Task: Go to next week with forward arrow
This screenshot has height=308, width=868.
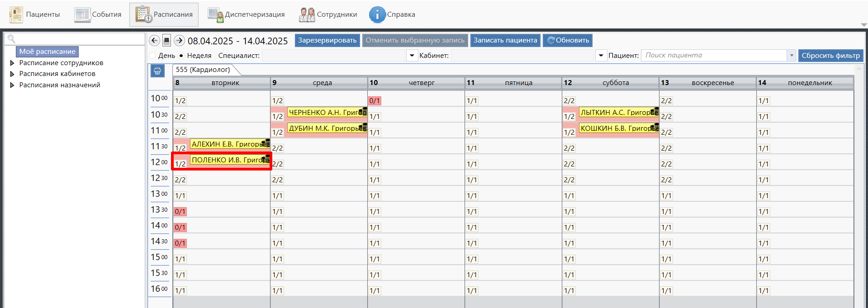Action: 179,40
